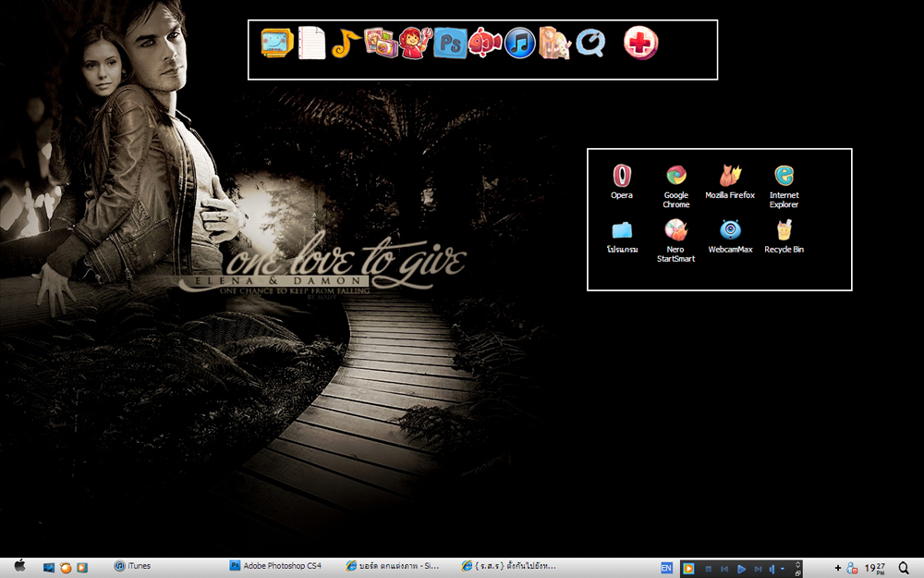Open the magnifier search icon on taskbar
The width and height of the screenshot is (924, 578).
tap(904, 568)
